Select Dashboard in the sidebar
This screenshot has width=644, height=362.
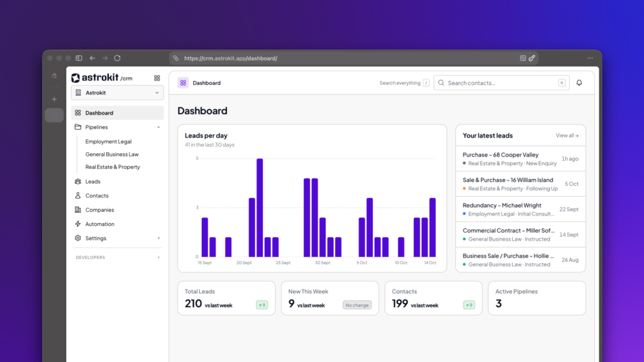tap(118, 113)
